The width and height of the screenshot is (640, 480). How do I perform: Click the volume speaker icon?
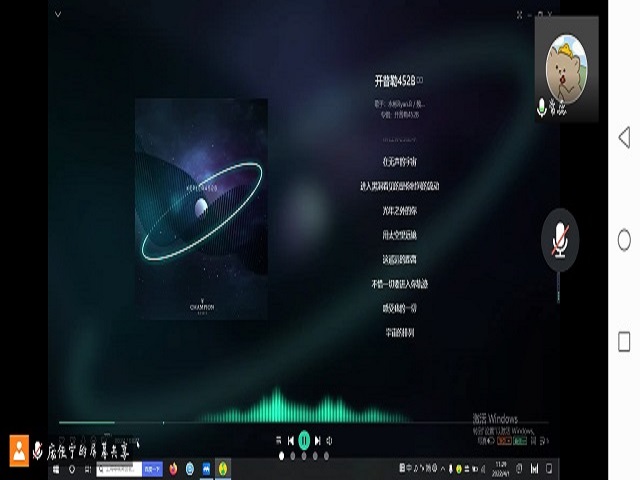point(330,440)
